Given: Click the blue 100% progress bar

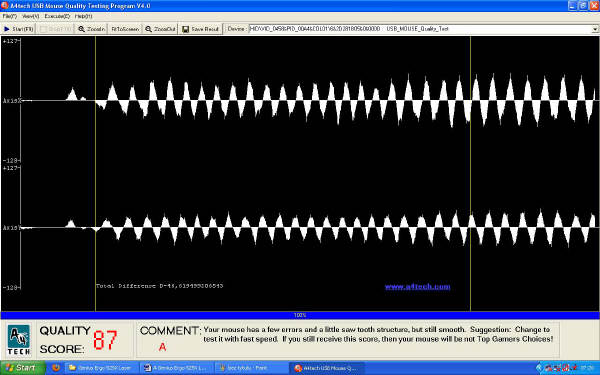Looking at the screenshot, I should coord(300,315).
